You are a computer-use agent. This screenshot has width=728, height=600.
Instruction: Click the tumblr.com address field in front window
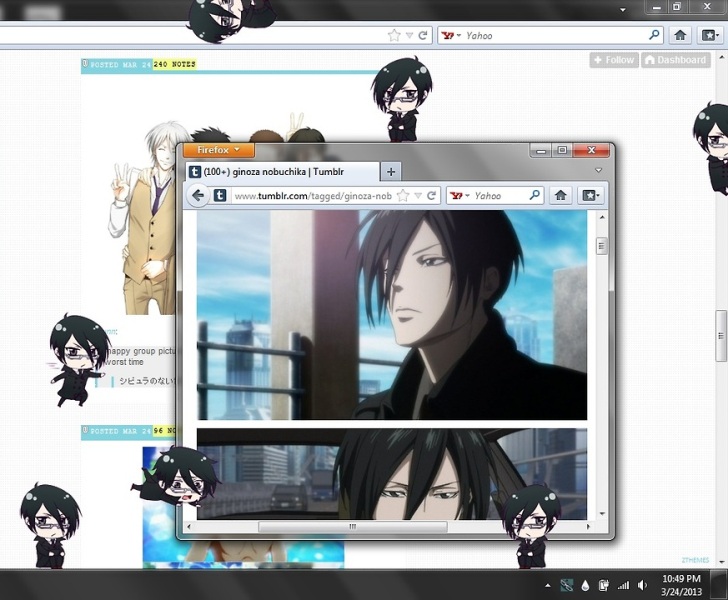(313, 196)
